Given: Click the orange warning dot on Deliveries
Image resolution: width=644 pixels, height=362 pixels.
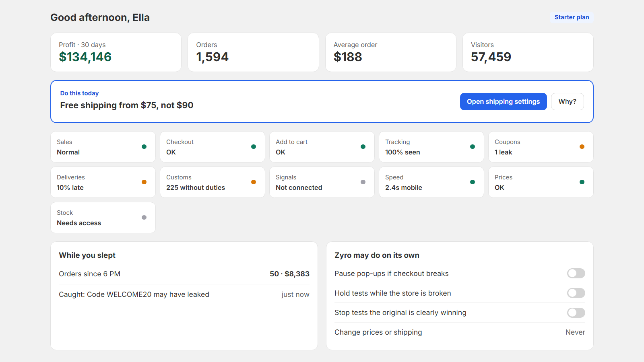Looking at the screenshot, I should [144, 182].
